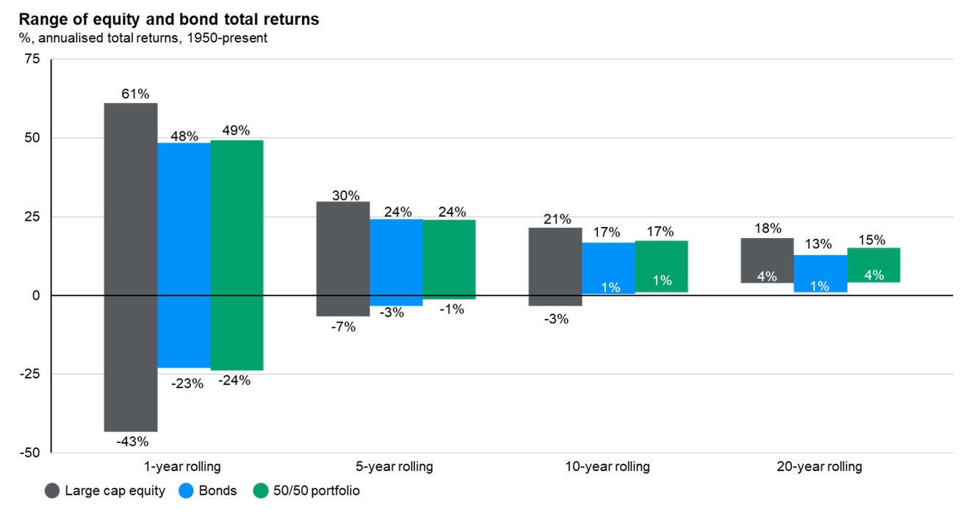The height and width of the screenshot is (521, 980).
Task: Select the grey 5-year rolling equity bar
Action: point(343,259)
